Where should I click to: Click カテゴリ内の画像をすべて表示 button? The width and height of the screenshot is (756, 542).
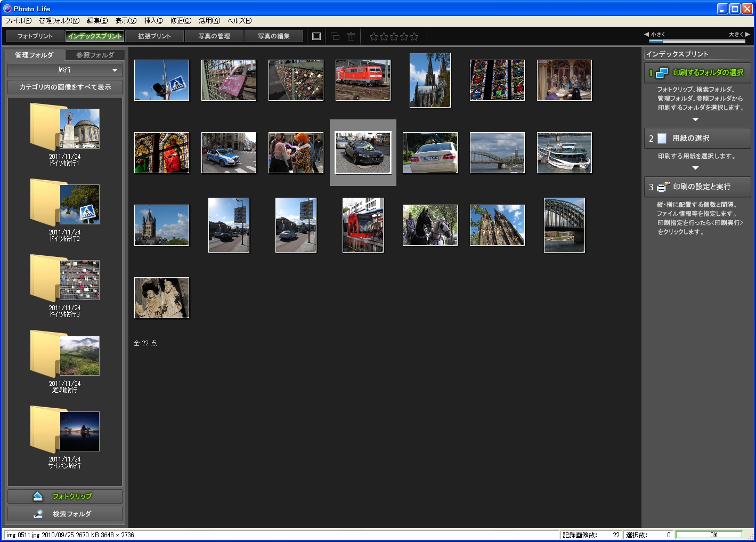point(64,87)
